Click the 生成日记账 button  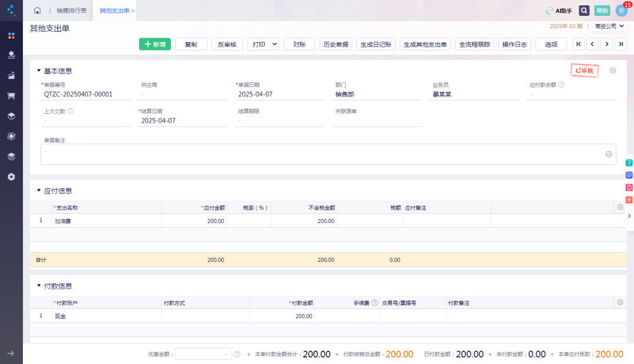(x=376, y=44)
